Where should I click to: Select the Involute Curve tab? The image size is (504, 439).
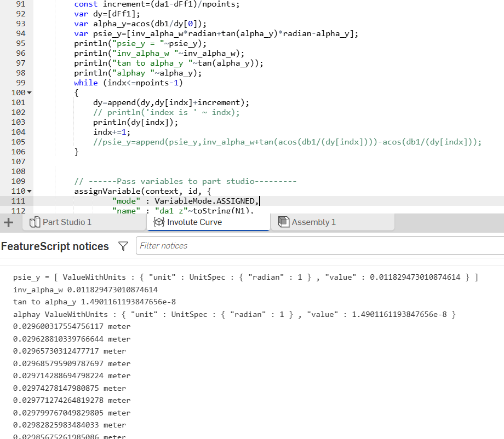click(x=208, y=222)
